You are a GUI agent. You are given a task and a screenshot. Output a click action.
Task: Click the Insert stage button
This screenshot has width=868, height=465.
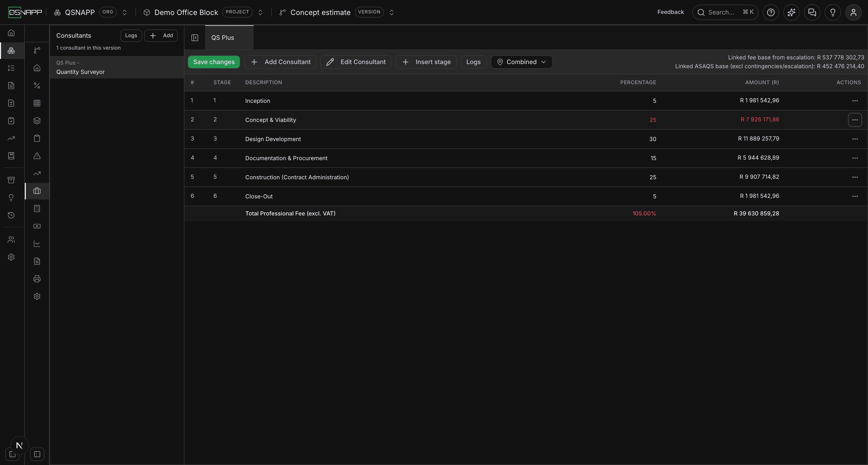click(x=426, y=62)
